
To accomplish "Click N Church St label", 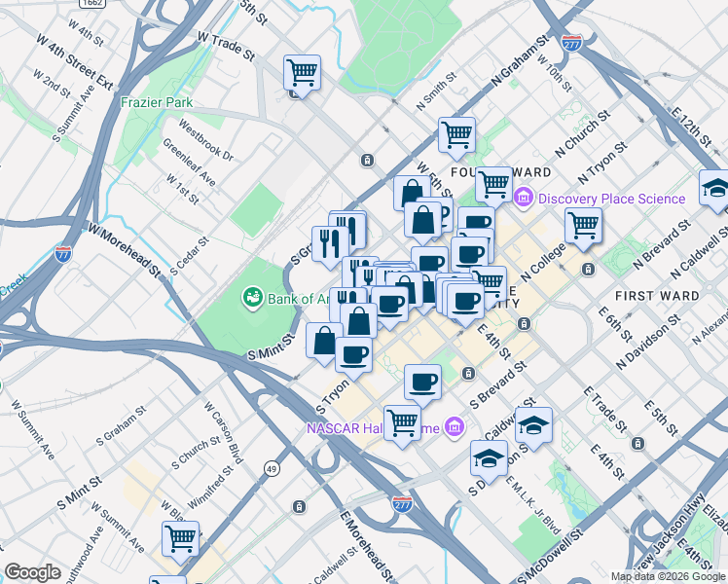I will point(582,133).
